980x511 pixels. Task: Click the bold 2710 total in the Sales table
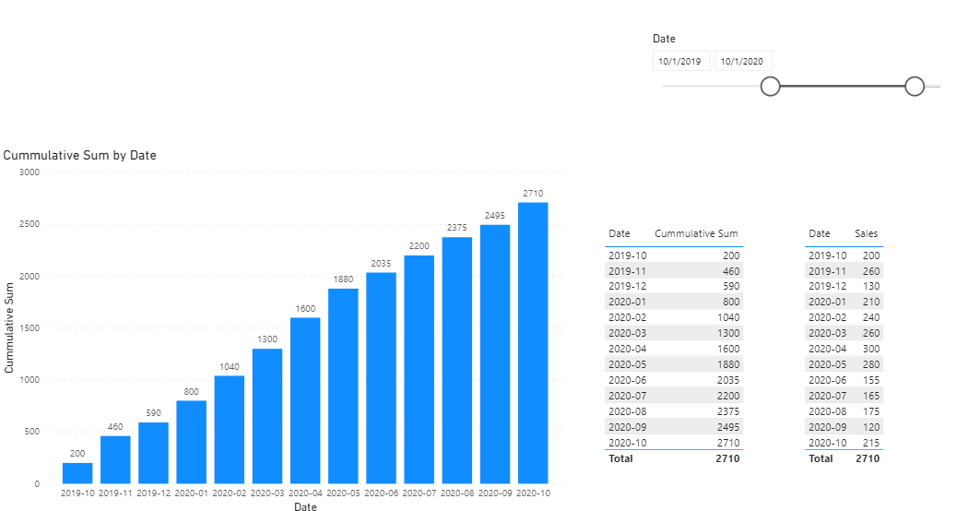click(x=868, y=458)
